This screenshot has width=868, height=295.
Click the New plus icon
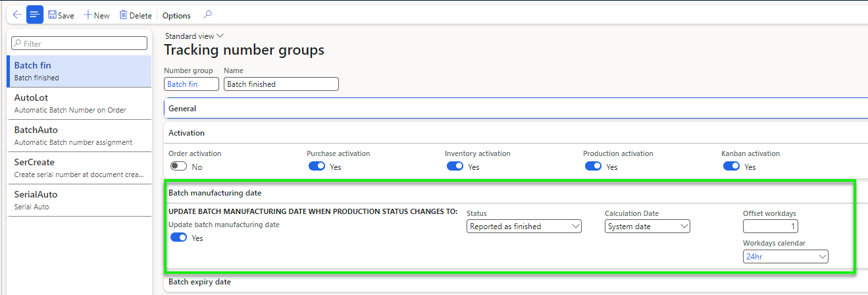pyautogui.click(x=88, y=15)
